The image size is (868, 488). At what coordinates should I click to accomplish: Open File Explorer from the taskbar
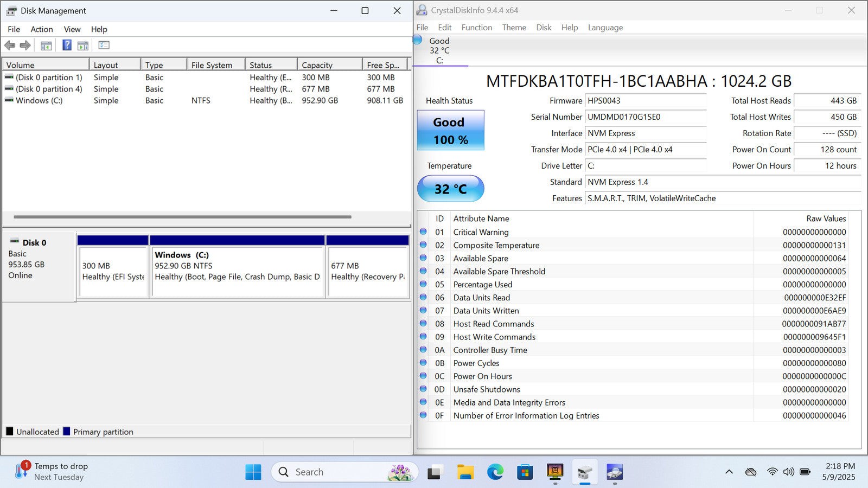click(465, 472)
